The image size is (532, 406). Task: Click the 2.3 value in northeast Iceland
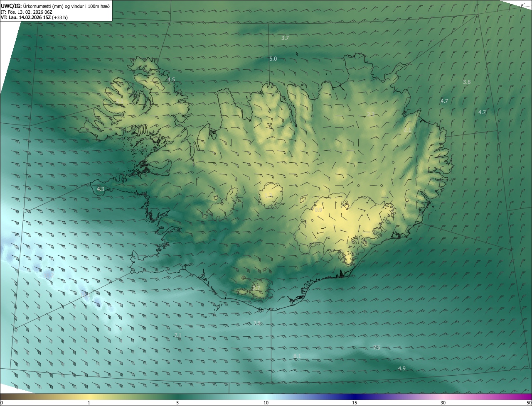[371, 115]
